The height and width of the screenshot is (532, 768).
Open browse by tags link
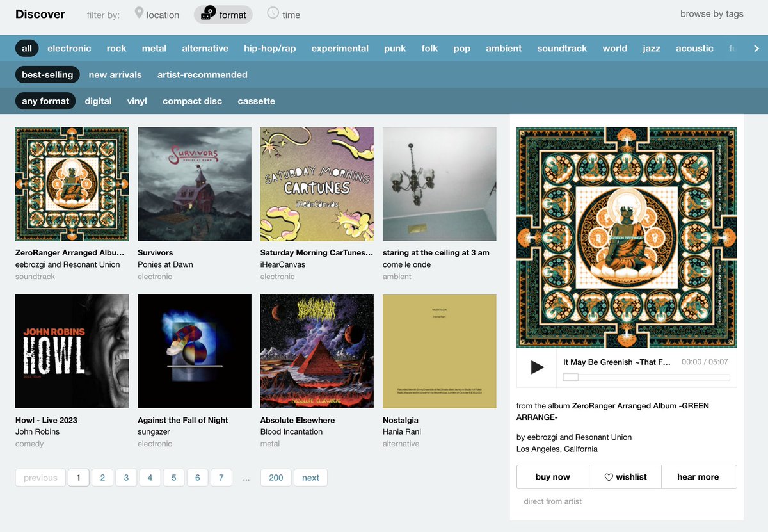(x=712, y=13)
